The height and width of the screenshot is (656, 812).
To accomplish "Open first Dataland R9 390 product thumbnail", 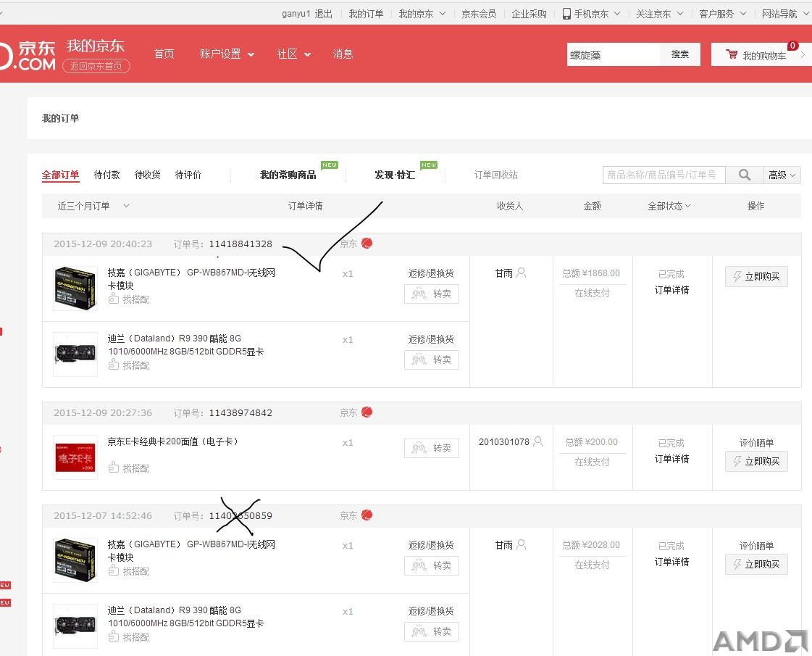I will 75,354.
